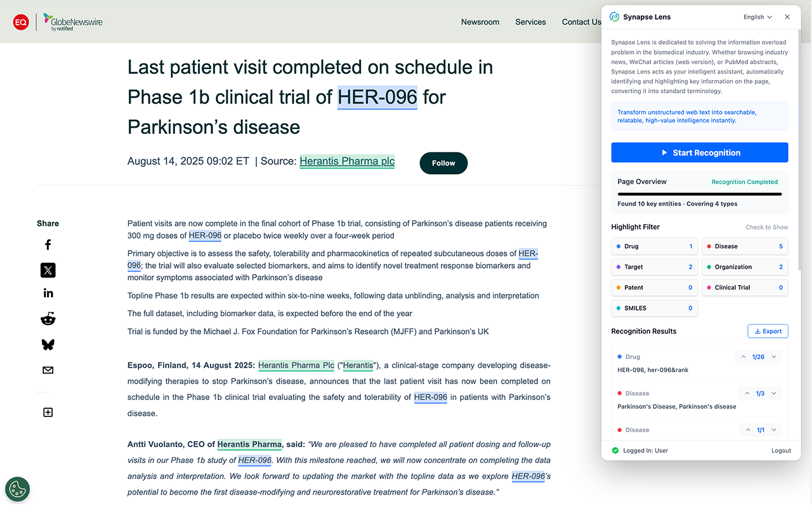This screenshot has width=812, height=508.
Task: Click Recognition Completed status
Action: pyautogui.click(x=745, y=182)
